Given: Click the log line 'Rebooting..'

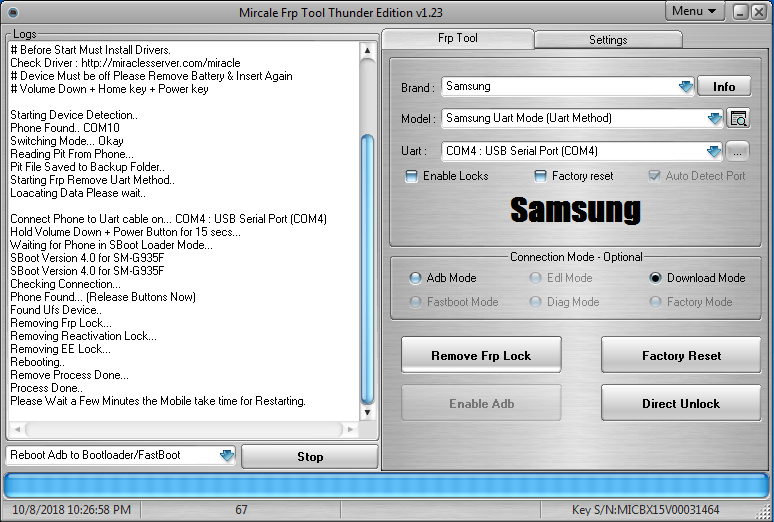Looking at the screenshot, I should 37,362.
